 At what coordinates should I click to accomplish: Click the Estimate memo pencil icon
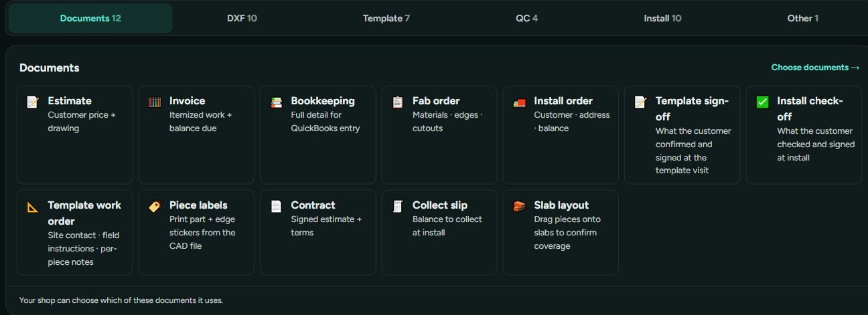pos(33,102)
